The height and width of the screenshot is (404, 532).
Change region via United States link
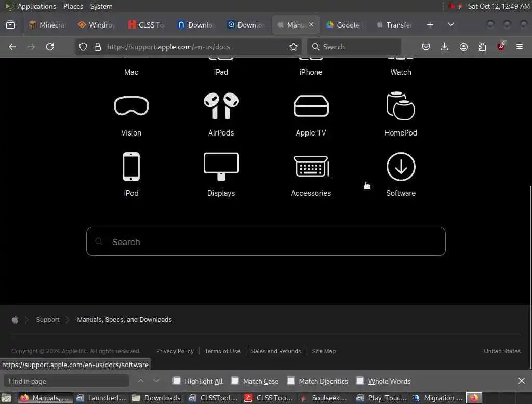click(502, 351)
